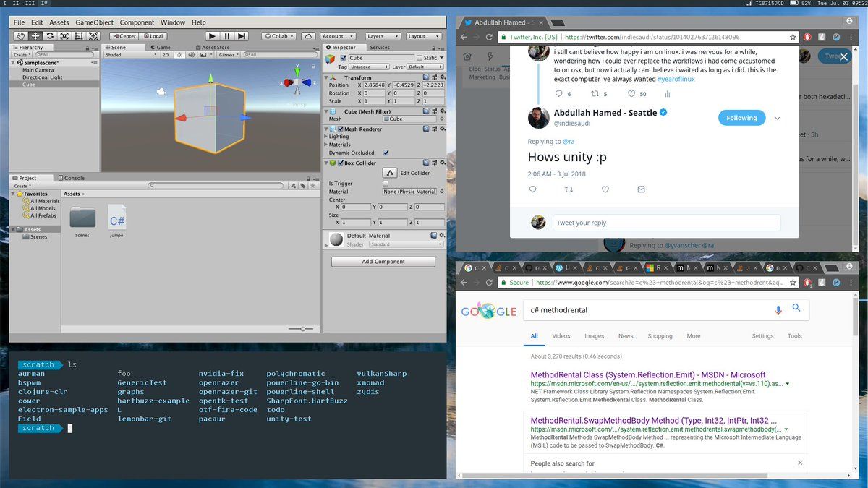The image size is (868, 488).
Task: Retweet the 'Hows unity :p' tweet
Action: (x=569, y=189)
